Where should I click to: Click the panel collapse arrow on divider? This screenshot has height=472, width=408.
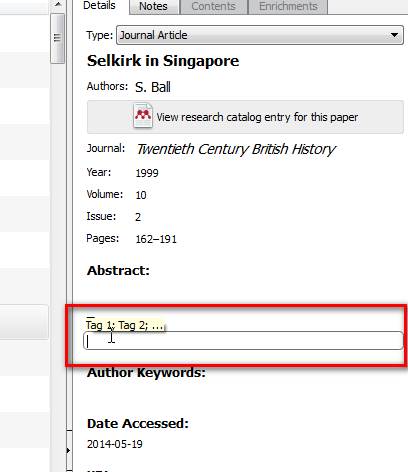coord(69,451)
